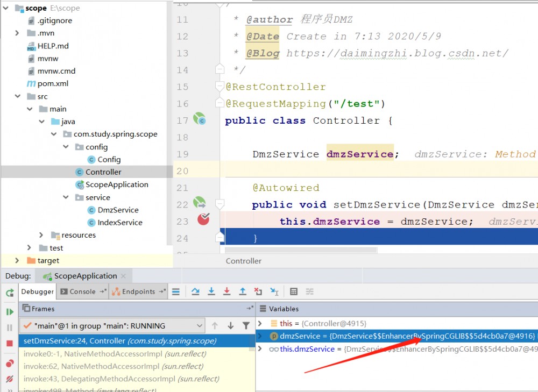
Task: Click the horizontal scrollbar below the editor
Action: (x=301, y=251)
